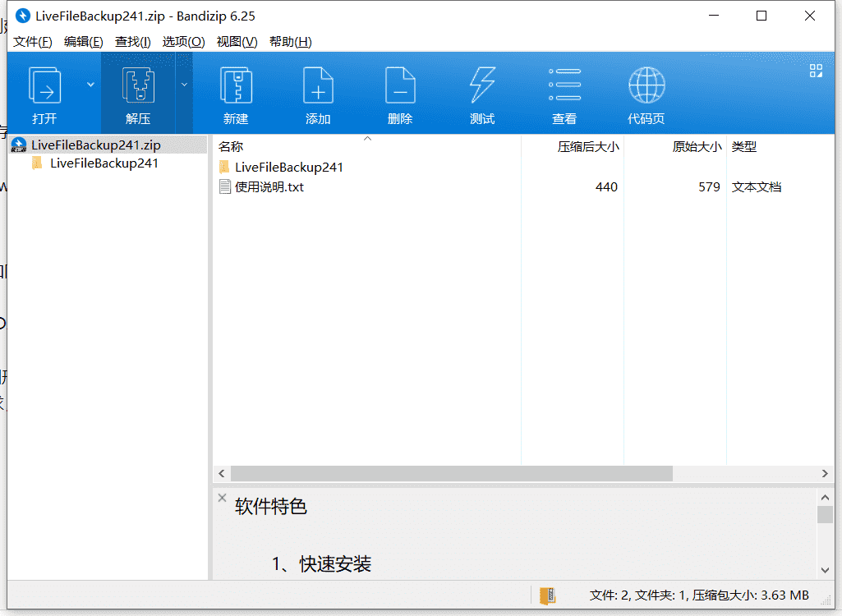Click the horizontal scrollbar right arrow
Screen dimensions: 842x616
[825, 474]
